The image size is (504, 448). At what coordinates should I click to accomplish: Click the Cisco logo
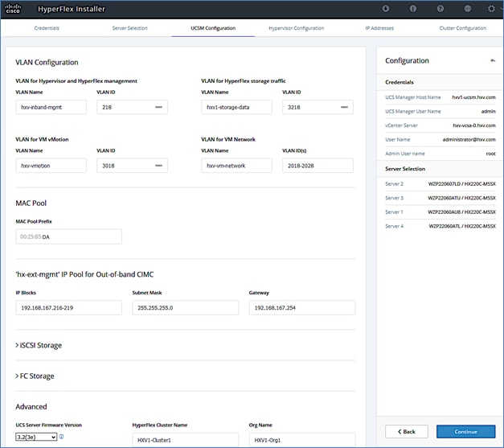13,9
